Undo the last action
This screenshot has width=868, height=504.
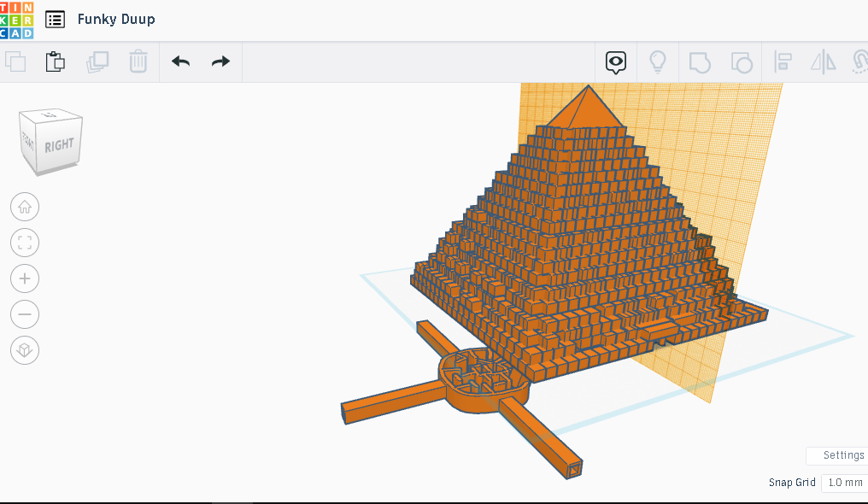pos(180,62)
